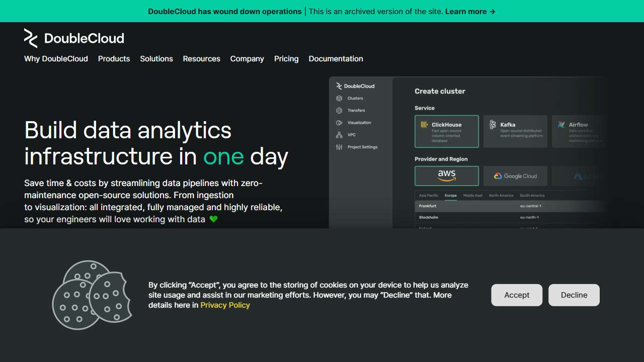This screenshot has height=362, width=644.
Task: Open Project Settings sliders icon
Action: tap(339, 147)
